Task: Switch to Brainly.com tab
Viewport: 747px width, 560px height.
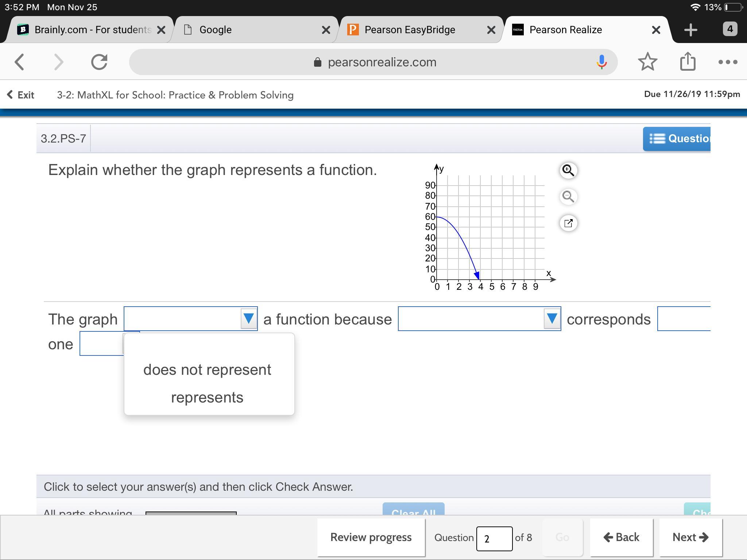Action: 92,30
